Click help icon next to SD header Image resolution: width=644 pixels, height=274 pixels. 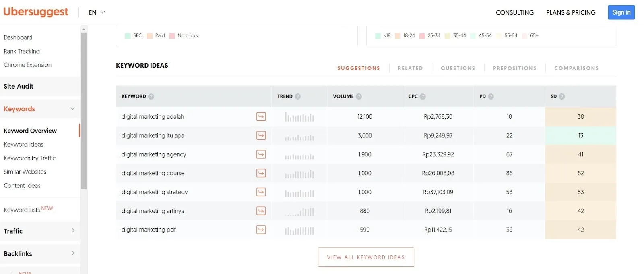[562, 96]
